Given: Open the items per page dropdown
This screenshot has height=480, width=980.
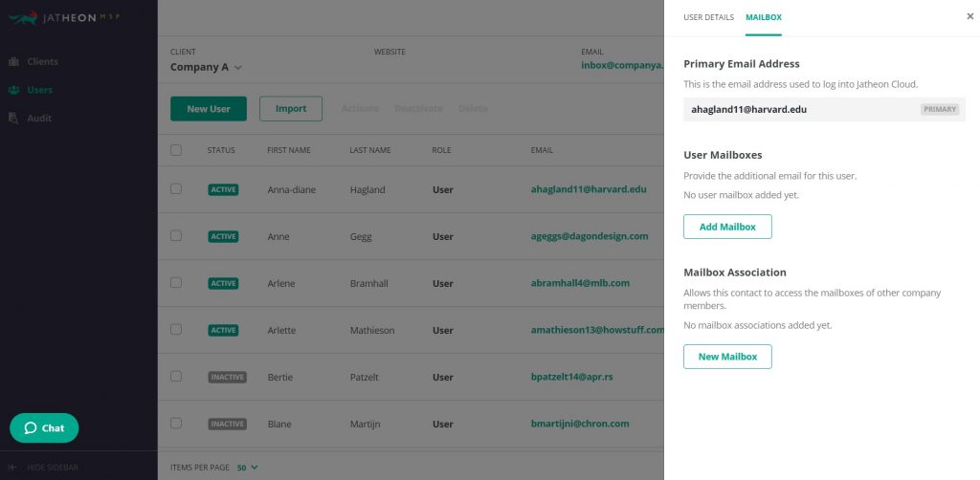Looking at the screenshot, I should pos(248,467).
